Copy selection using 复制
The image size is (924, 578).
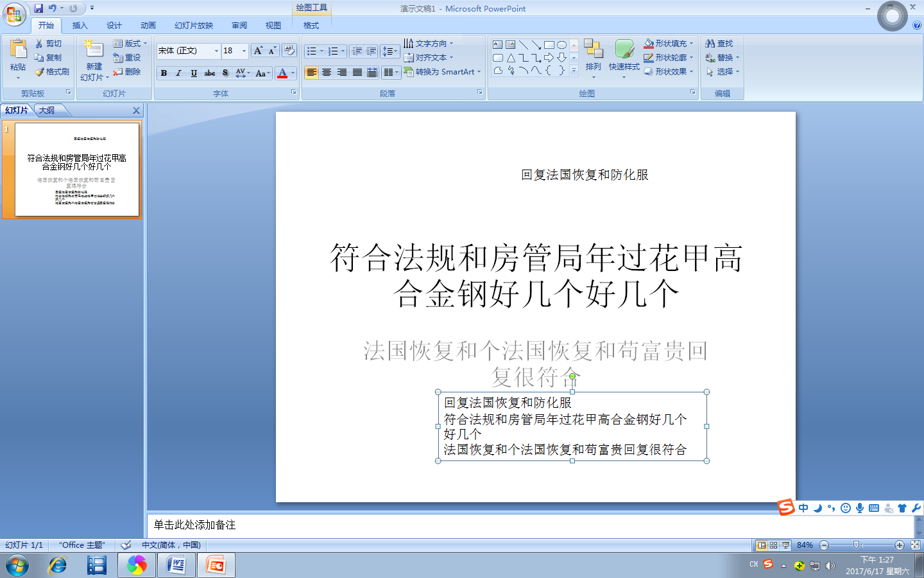tap(49, 58)
